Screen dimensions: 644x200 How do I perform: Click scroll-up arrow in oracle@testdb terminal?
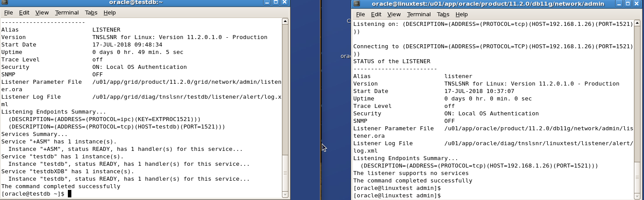pos(285,21)
